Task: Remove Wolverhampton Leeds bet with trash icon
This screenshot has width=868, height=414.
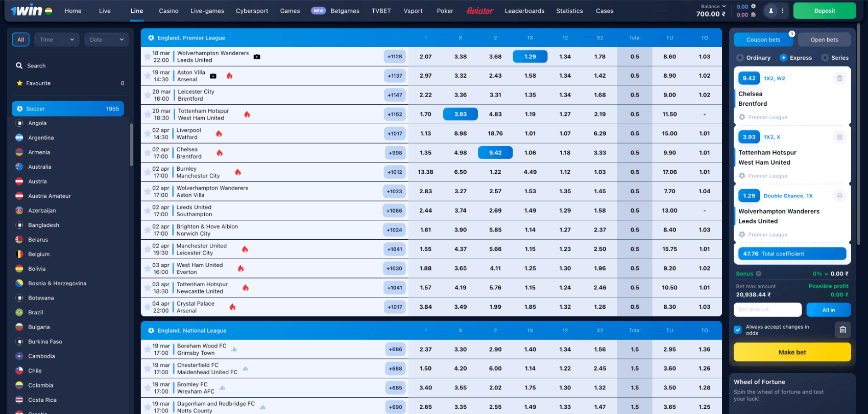Action: coord(839,196)
